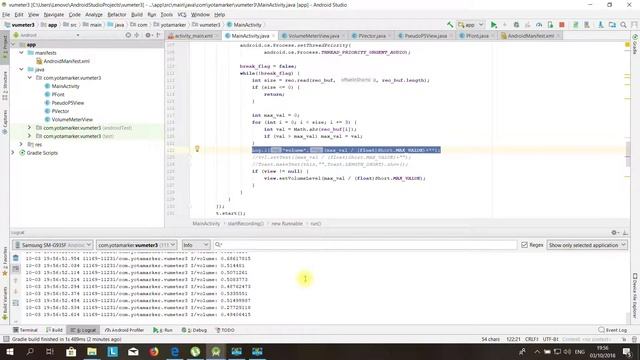The width and height of the screenshot is (640, 360).
Task: Open the TODO tool window
Action: tap(225, 330)
